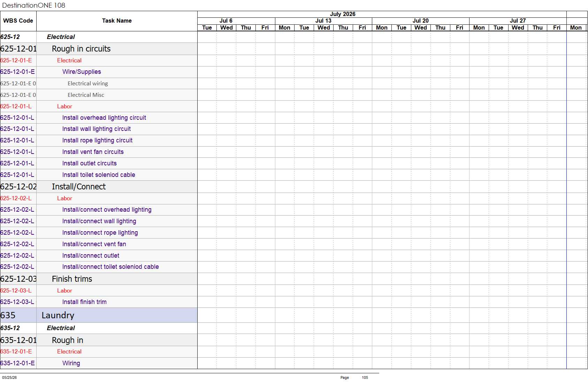The width and height of the screenshot is (588, 382).
Task: Click the italic WBS code 625-12
Action: pos(10,37)
